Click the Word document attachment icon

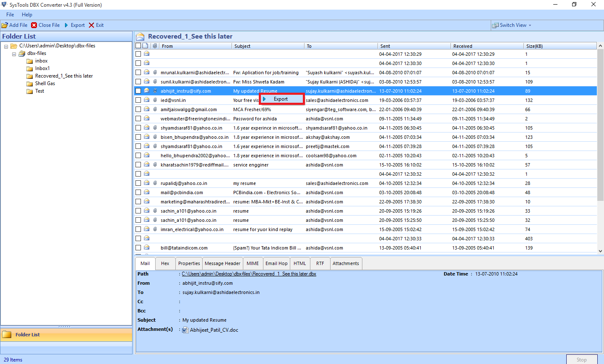pyautogui.click(x=185, y=330)
